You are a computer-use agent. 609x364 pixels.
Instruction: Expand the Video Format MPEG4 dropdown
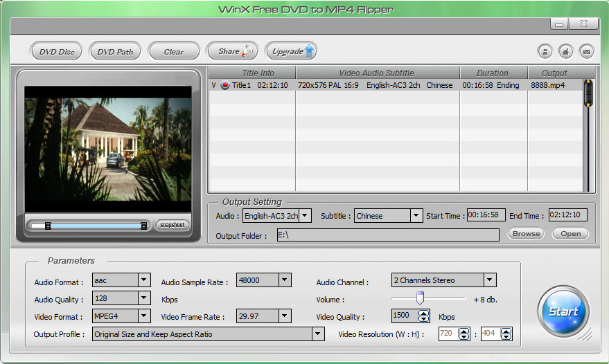coord(144,316)
